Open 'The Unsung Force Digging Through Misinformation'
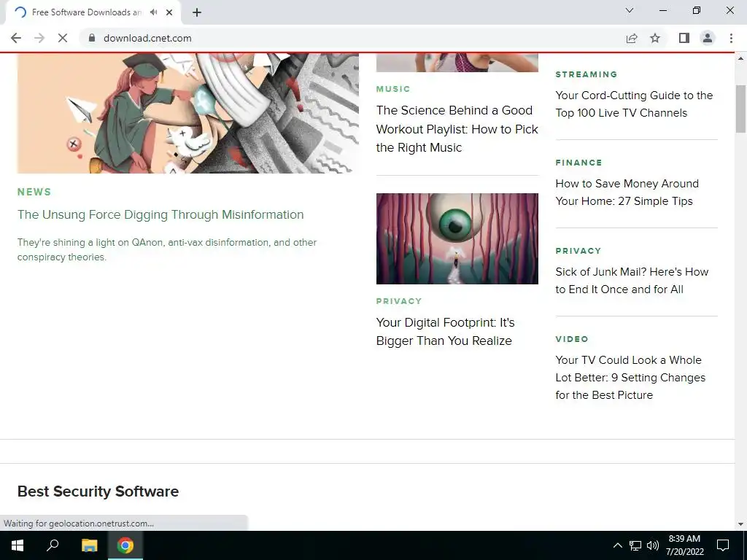Image resolution: width=747 pixels, height=560 pixels. [x=160, y=215]
